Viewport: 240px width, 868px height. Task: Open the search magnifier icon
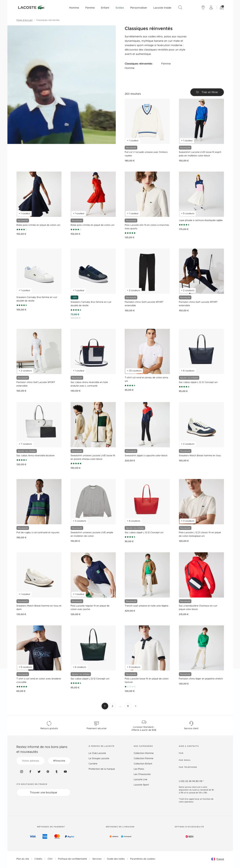[180, 7]
